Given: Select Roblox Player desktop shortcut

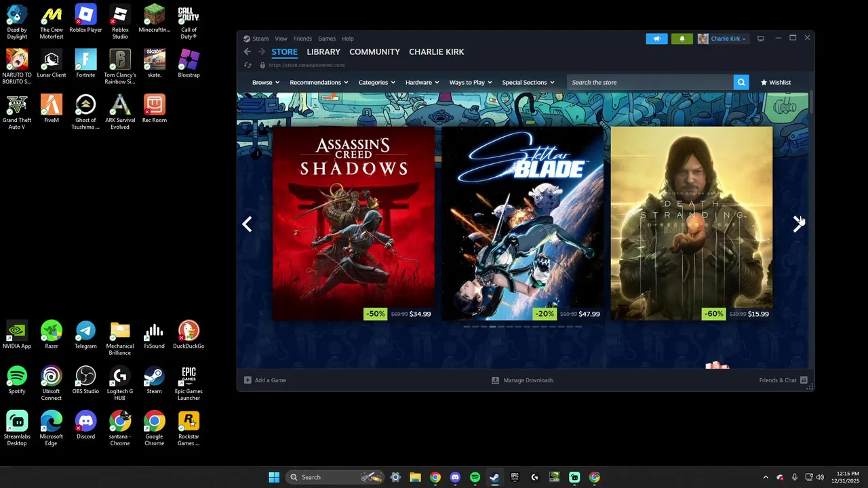Looking at the screenshot, I should tap(85, 19).
